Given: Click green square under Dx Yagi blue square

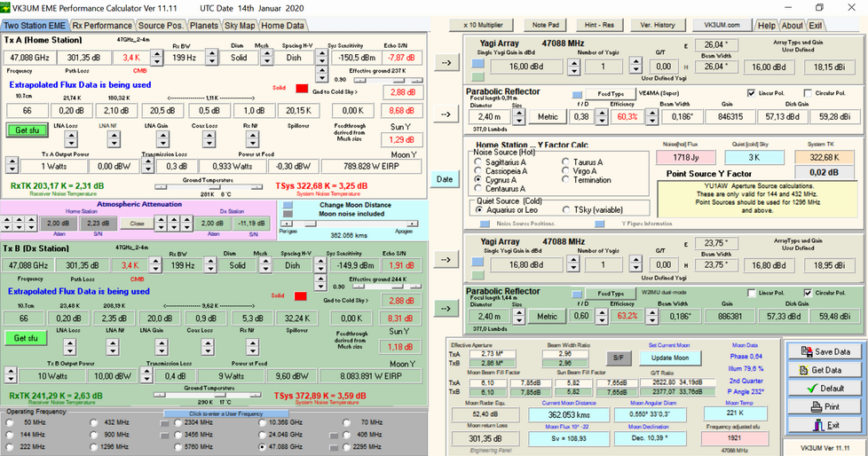Looking at the screenshot, I should coord(477,275).
